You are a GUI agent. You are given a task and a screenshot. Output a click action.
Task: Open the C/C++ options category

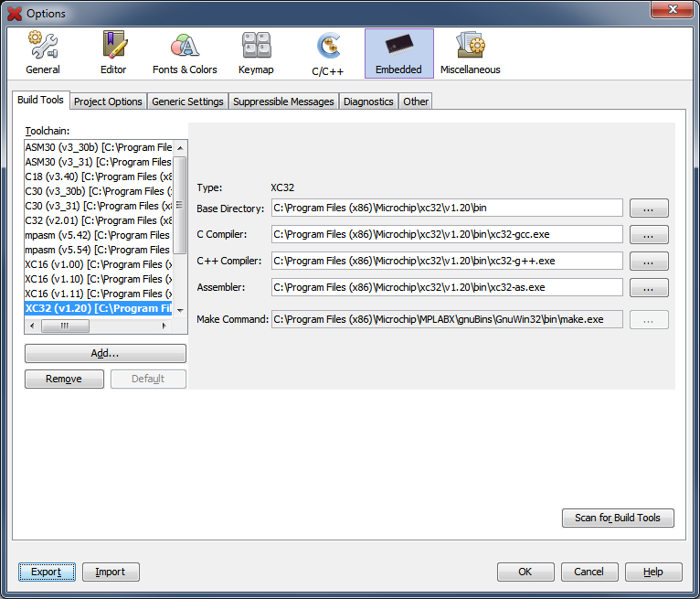[328, 53]
